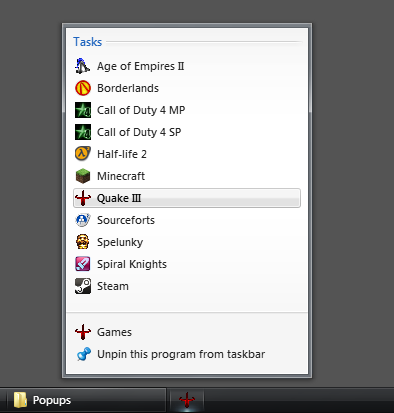This screenshot has width=394, height=413.
Task: Click the Age of Empires II icon
Action: point(83,66)
